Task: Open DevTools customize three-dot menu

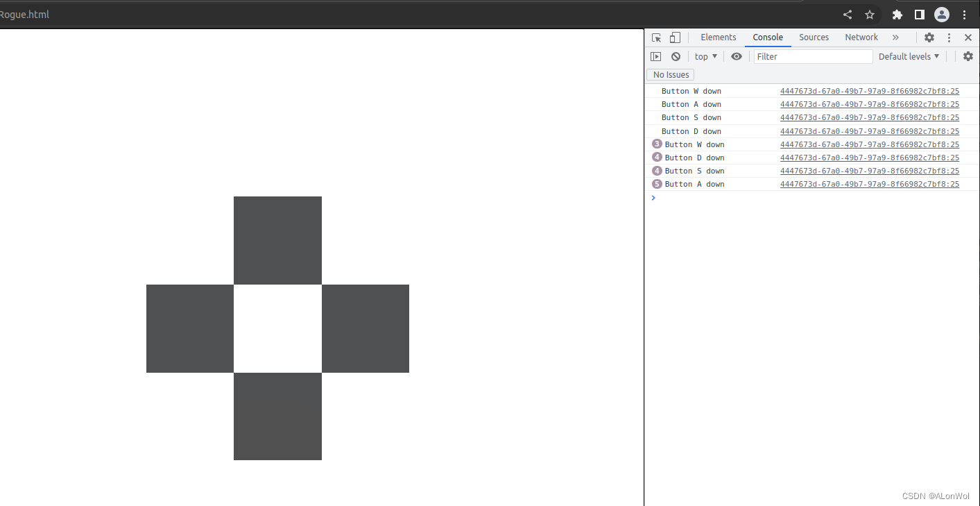Action: pyautogui.click(x=949, y=37)
